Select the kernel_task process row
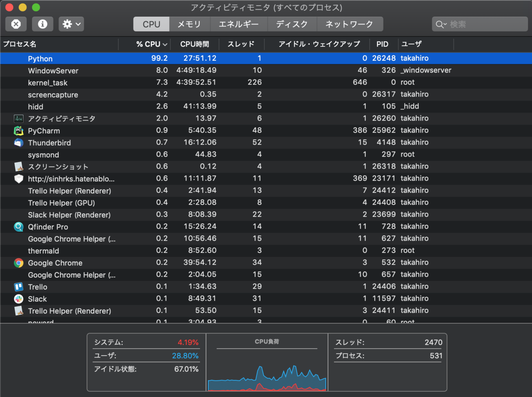Viewport: 532px width, 397px height. coord(266,83)
